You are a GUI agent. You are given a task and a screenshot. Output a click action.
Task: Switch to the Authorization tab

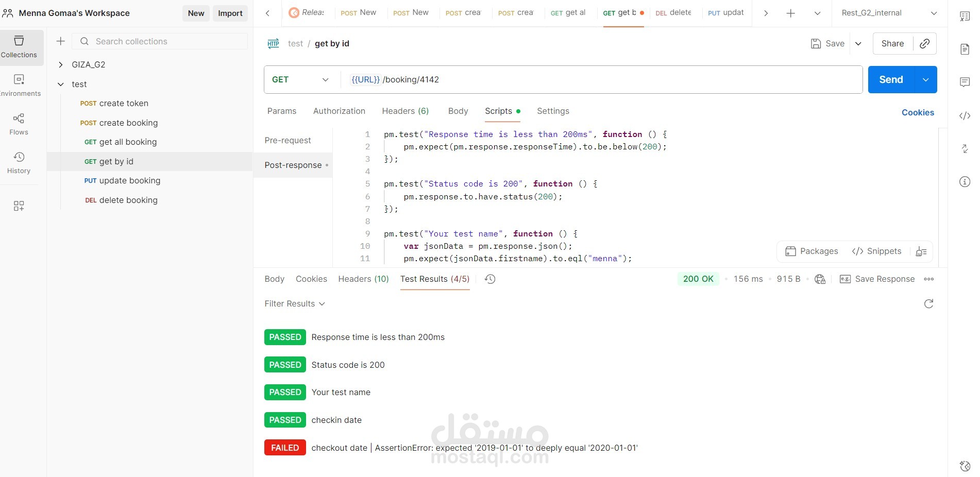click(x=339, y=111)
